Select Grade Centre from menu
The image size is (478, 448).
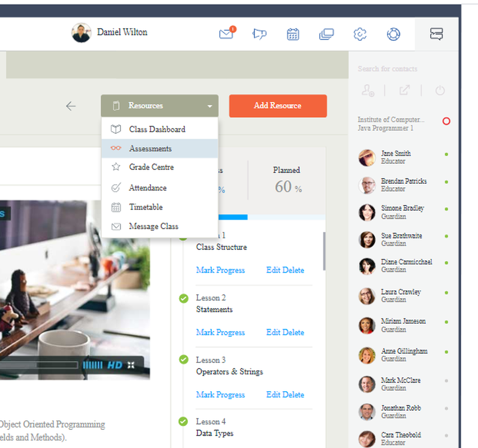point(160,167)
